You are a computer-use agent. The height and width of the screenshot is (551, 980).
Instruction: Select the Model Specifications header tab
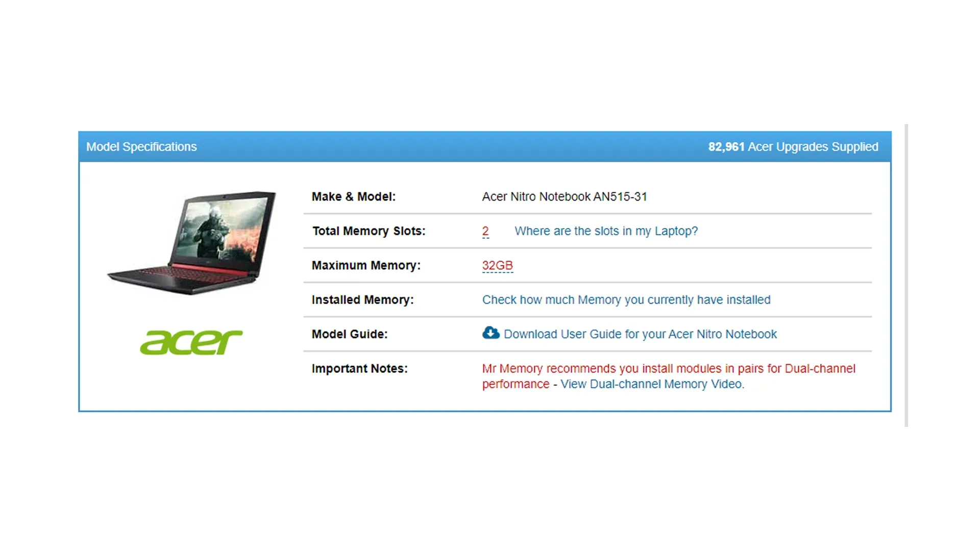[x=141, y=146]
